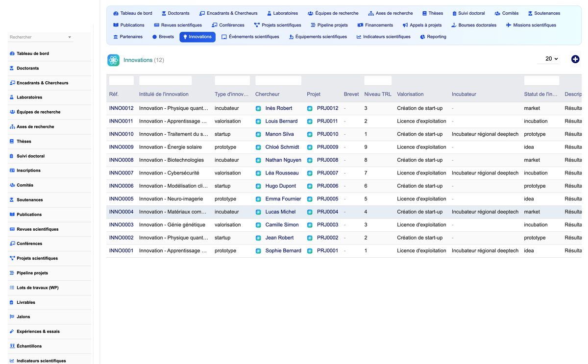Click the Intitulé de l'innovation filter field
The height and width of the screenshot is (364, 588).
tap(166, 81)
